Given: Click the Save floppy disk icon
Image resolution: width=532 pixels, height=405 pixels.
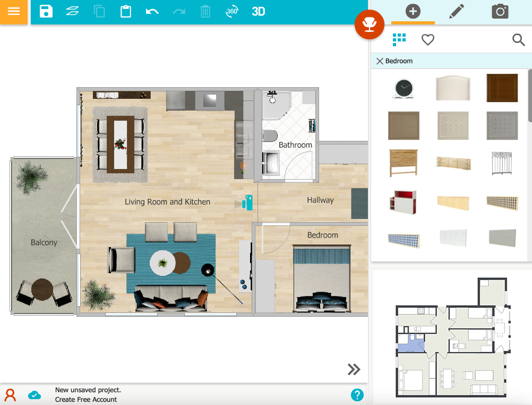Looking at the screenshot, I should click(x=46, y=11).
